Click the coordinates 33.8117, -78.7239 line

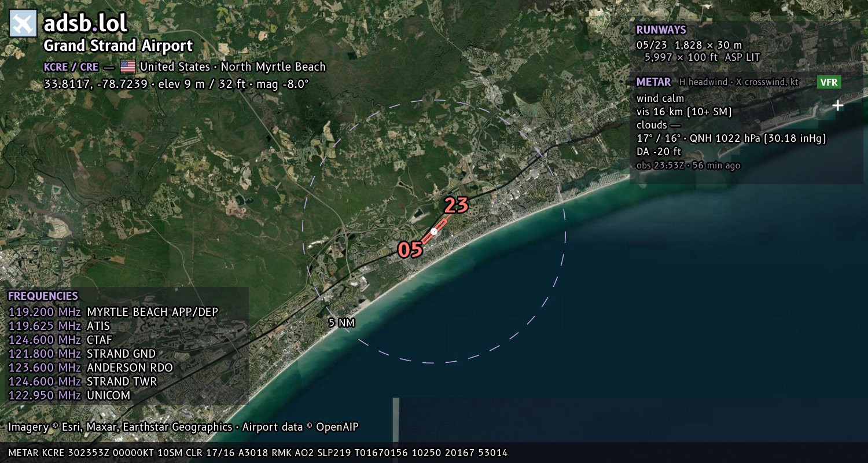176,84
